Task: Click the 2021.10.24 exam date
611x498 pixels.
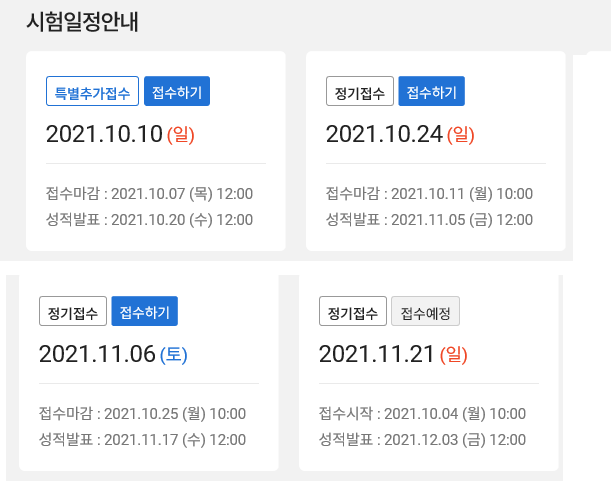Action: [x=384, y=134]
